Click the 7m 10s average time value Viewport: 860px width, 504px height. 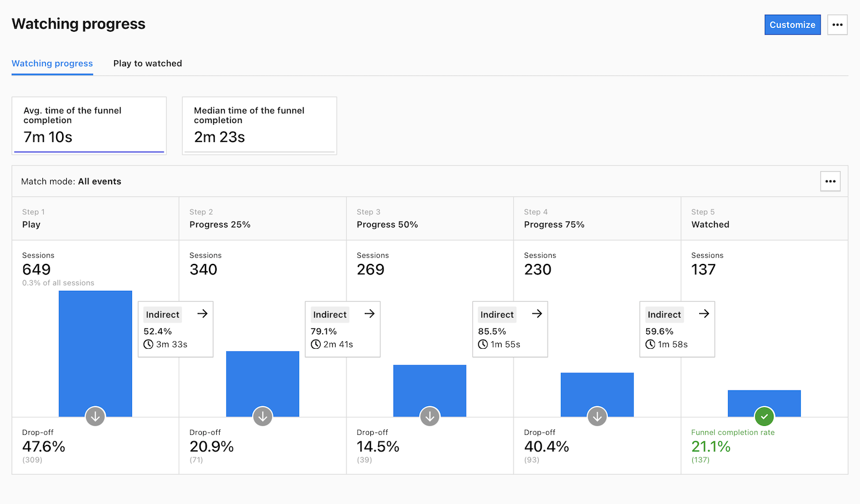tap(48, 137)
